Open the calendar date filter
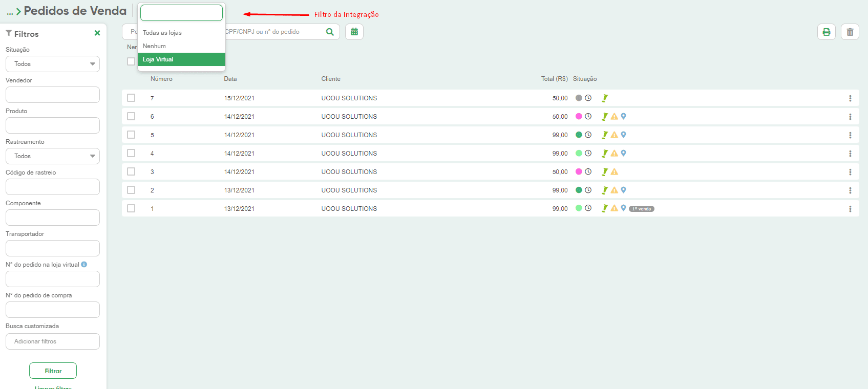 354,32
